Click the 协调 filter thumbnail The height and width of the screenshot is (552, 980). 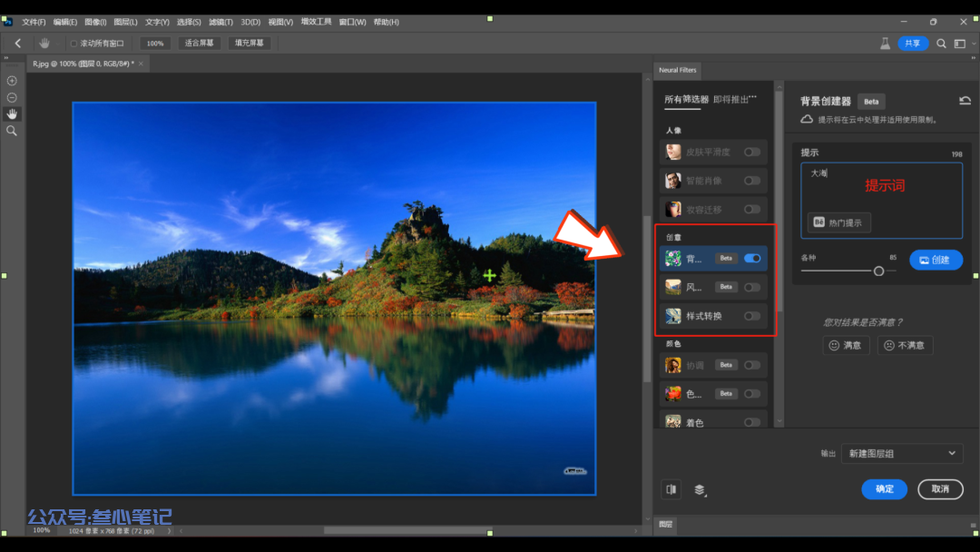[673, 365]
